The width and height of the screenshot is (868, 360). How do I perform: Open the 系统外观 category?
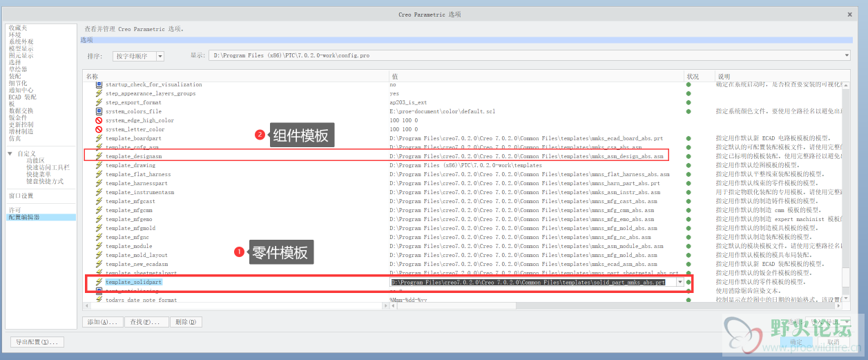pyautogui.click(x=21, y=41)
